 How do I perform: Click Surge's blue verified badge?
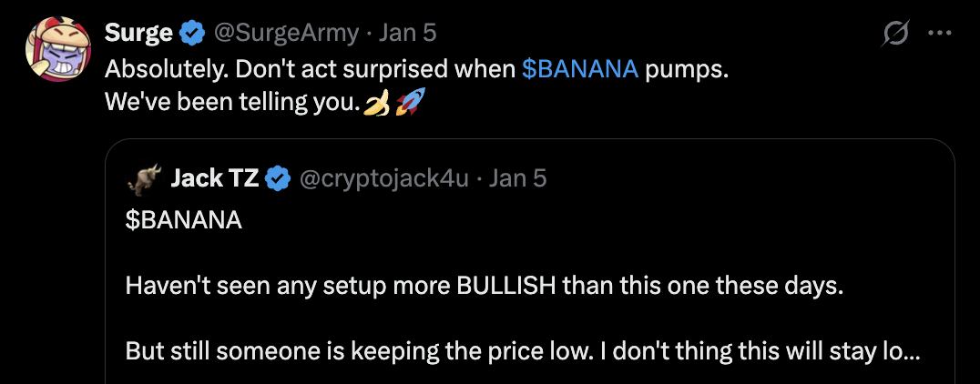tap(191, 34)
